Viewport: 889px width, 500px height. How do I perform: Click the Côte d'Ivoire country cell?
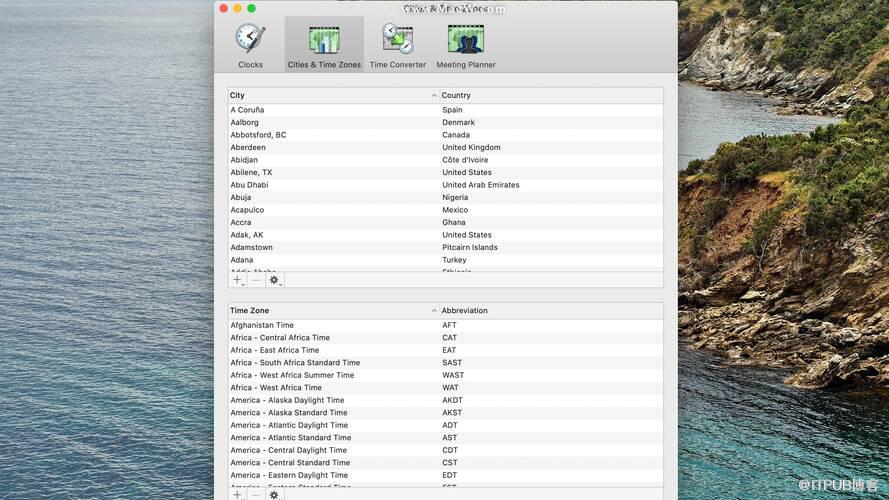click(x=465, y=160)
